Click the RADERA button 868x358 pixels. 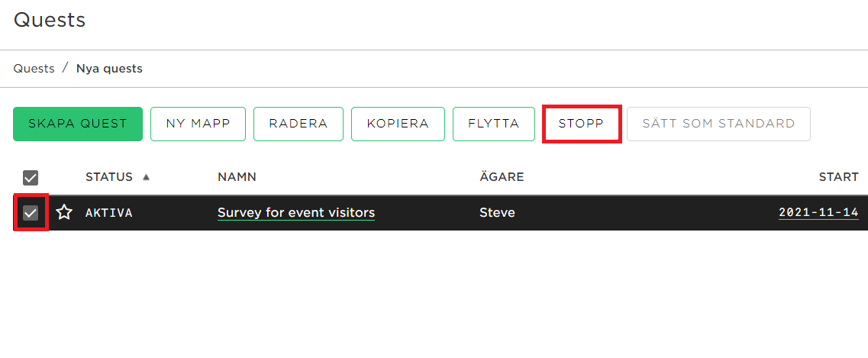pos(298,124)
